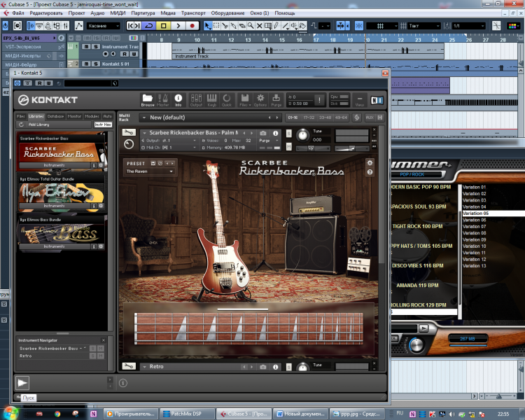
Task: Select the Cubase Zoom magnifier tool
Action: (x=251, y=26)
